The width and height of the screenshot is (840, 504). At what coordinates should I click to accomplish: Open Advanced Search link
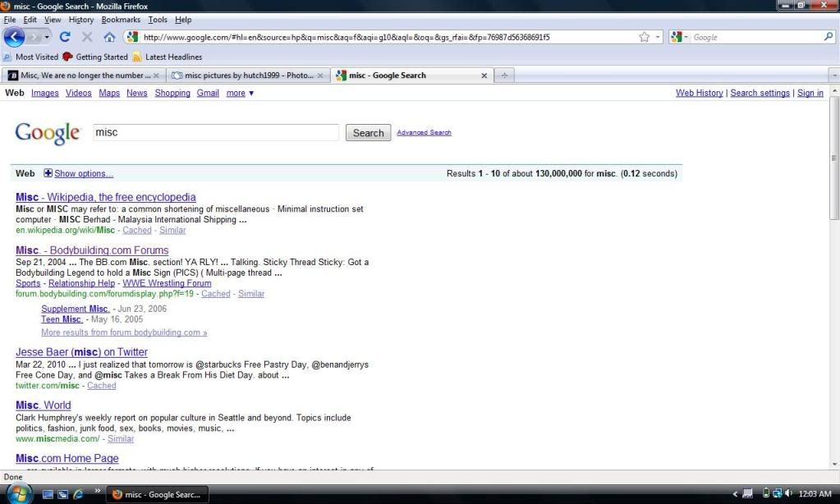424,132
